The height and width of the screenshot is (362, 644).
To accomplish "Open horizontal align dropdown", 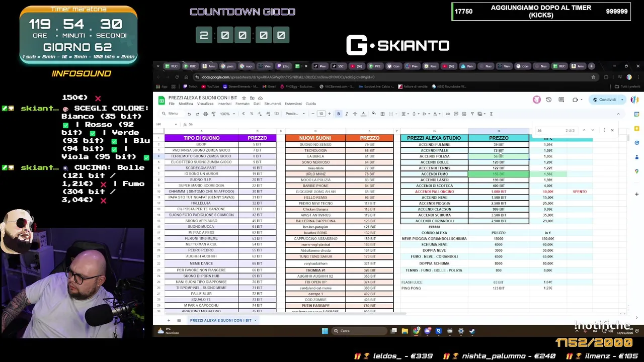I will 405,114.
